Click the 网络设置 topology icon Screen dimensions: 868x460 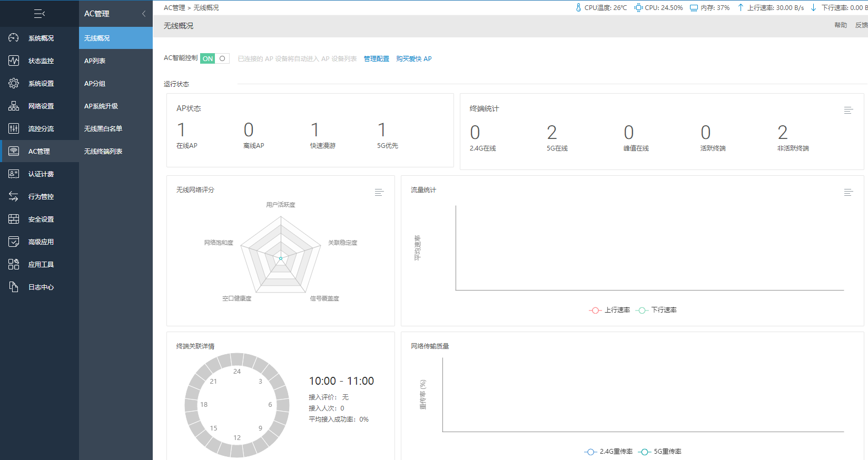tap(14, 106)
